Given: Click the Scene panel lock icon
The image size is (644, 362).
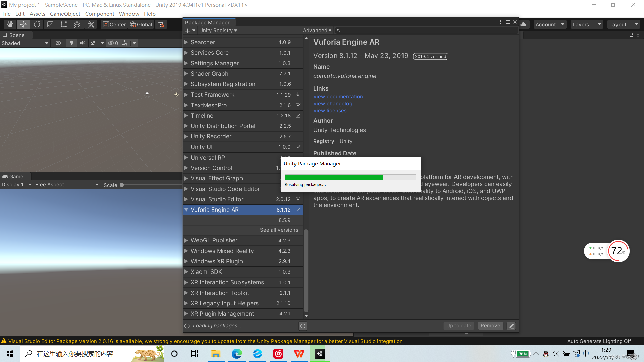Looking at the screenshot, I should [x=631, y=35].
